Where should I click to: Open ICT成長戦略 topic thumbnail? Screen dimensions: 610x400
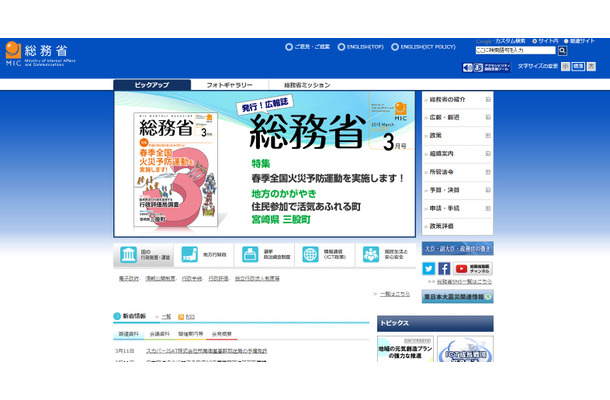[x=465, y=349]
